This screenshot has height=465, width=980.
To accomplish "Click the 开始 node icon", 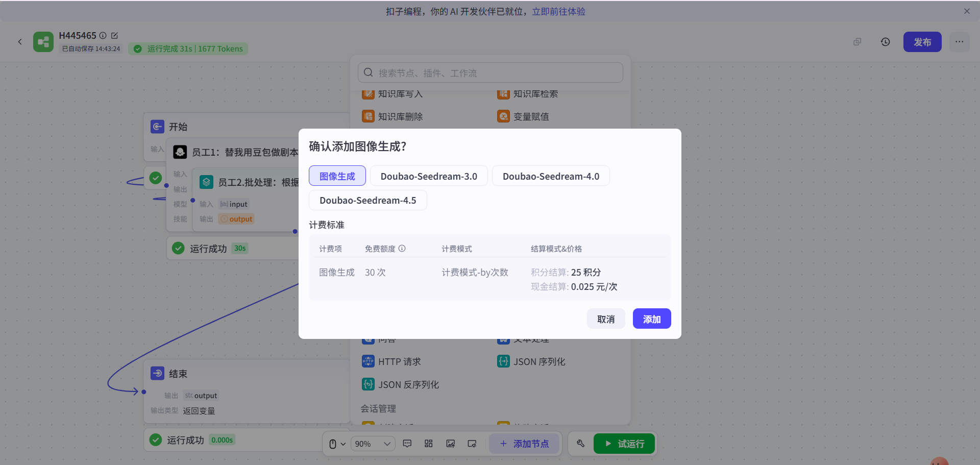I will [157, 127].
